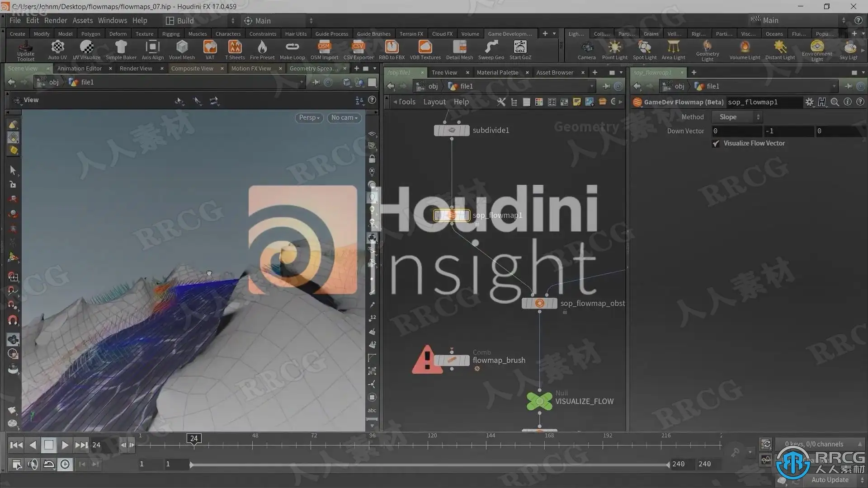Open the Layout menu in network editor
The image size is (868, 488).
(434, 102)
